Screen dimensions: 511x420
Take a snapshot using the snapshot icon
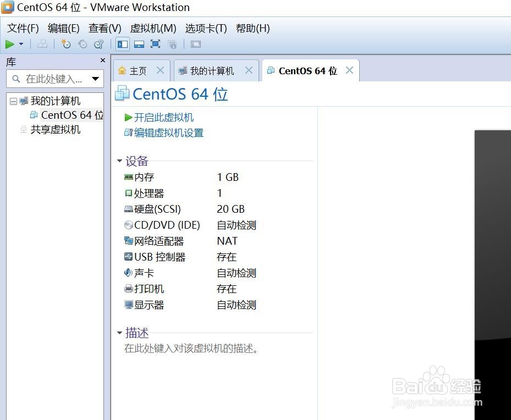point(65,44)
